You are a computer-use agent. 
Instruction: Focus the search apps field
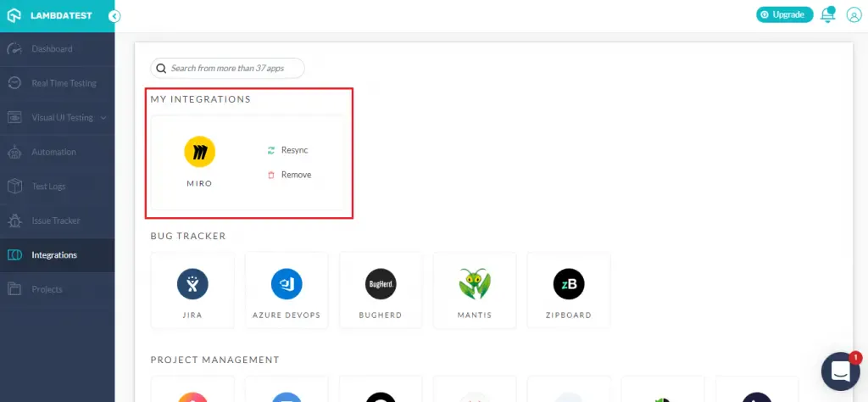pyautogui.click(x=227, y=68)
